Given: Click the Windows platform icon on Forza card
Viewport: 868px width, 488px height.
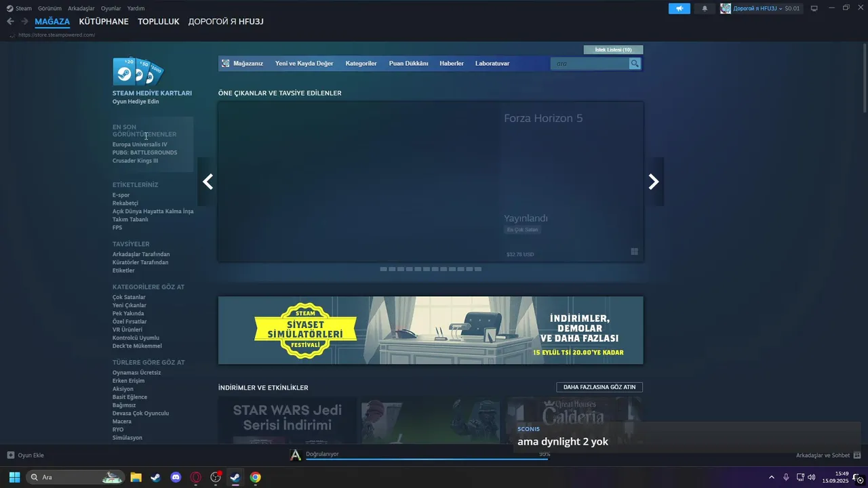Looking at the screenshot, I should pyautogui.click(x=634, y=251).
